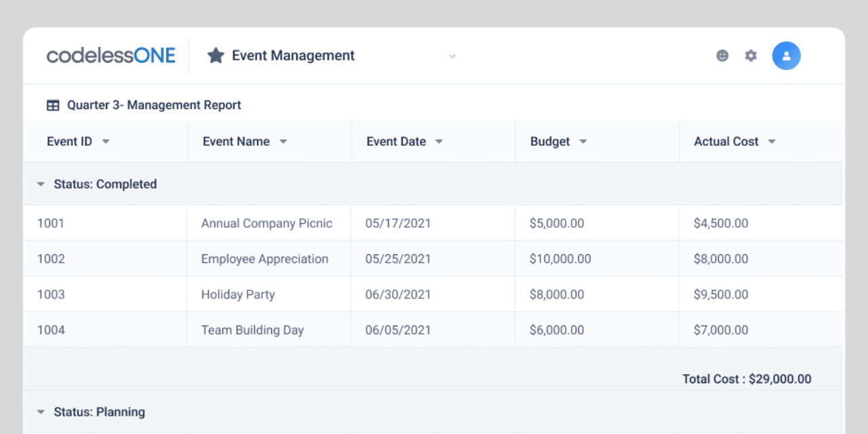Click the Annual Company Picnic event name
Viewport: 868px width, 434px height.
[267, 223]
